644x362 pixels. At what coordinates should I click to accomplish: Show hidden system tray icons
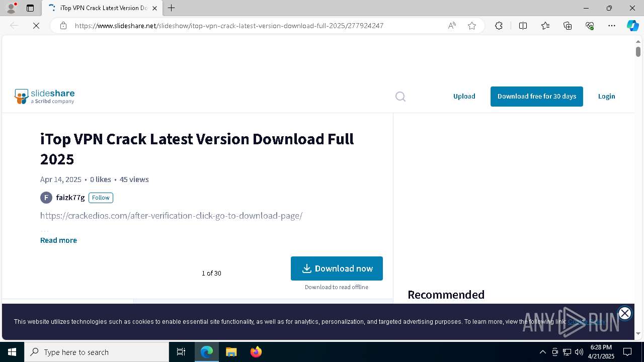542,352
